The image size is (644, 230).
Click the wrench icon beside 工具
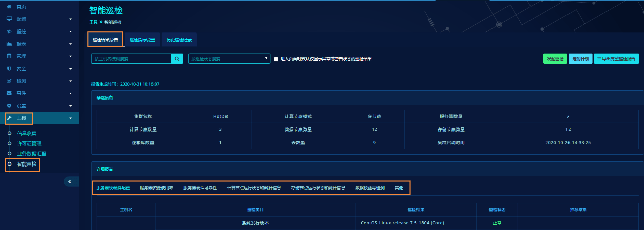tap(9, 118)
